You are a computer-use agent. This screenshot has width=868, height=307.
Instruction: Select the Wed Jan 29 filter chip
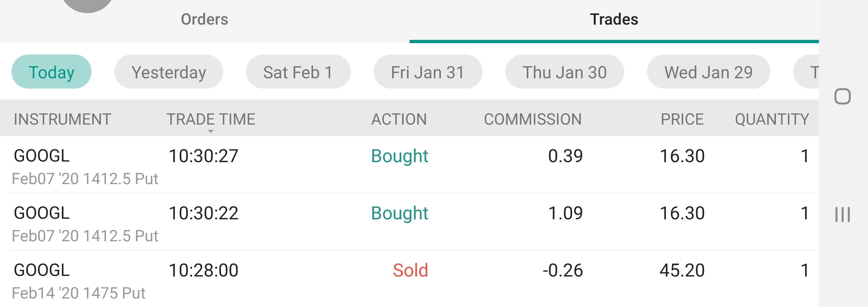[708, 72]
